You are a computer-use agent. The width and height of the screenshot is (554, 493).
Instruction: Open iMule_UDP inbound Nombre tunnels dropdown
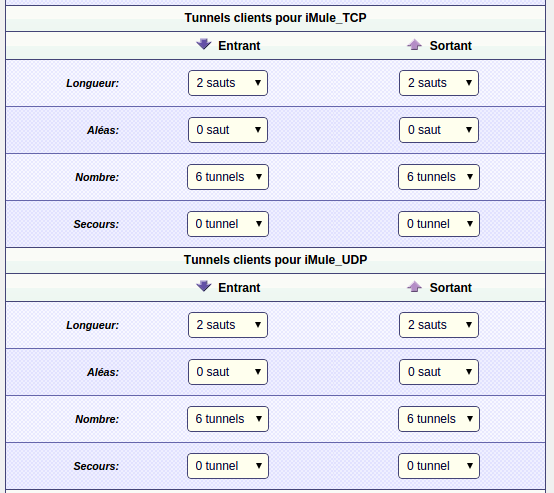[x=228, y=419]
